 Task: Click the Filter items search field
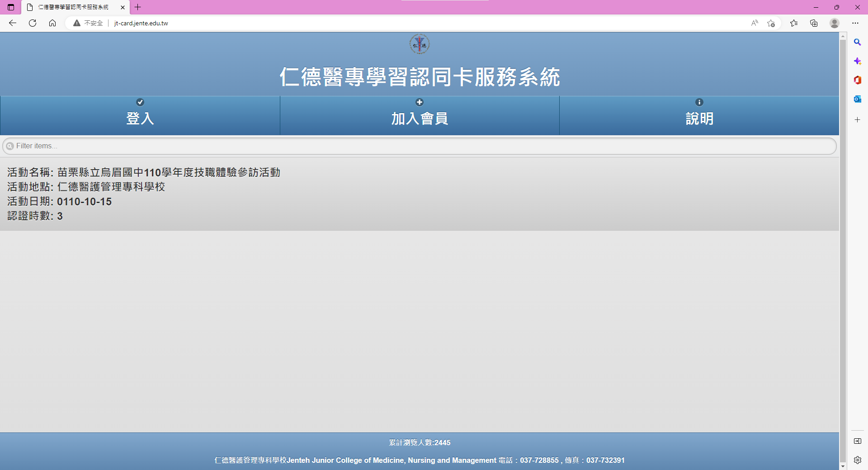click(420, 146)
